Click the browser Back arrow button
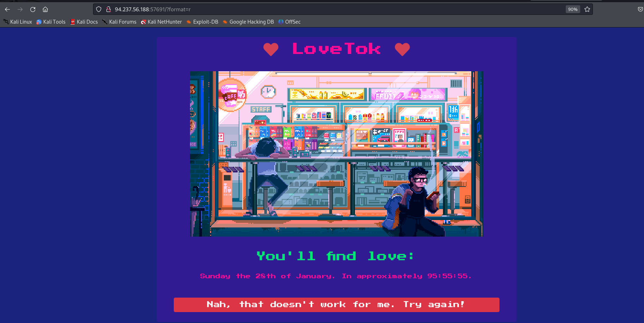This screenshot has width=644, height=323. coord(7,10)
